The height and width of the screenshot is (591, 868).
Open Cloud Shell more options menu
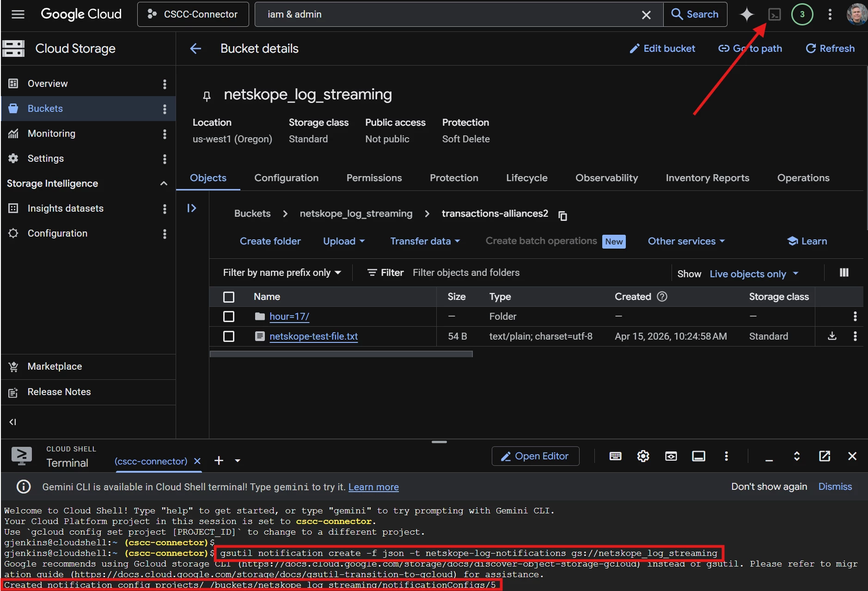point(726,457)
